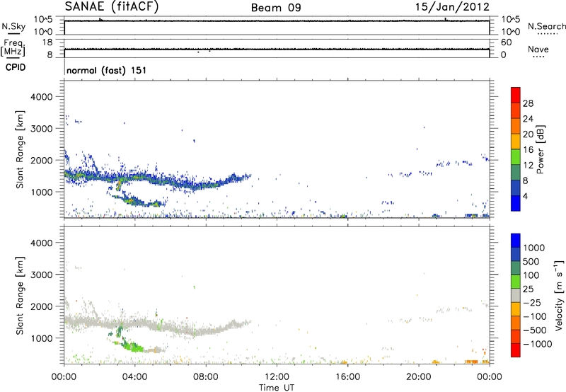Select the 'N.Sky' legend label

tap(13, 26)
